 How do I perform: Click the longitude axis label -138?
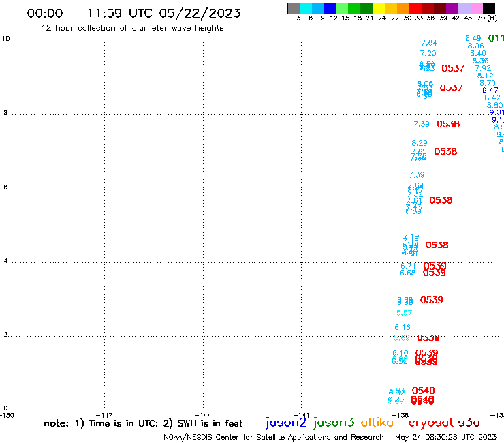click(x=400, y=415)
